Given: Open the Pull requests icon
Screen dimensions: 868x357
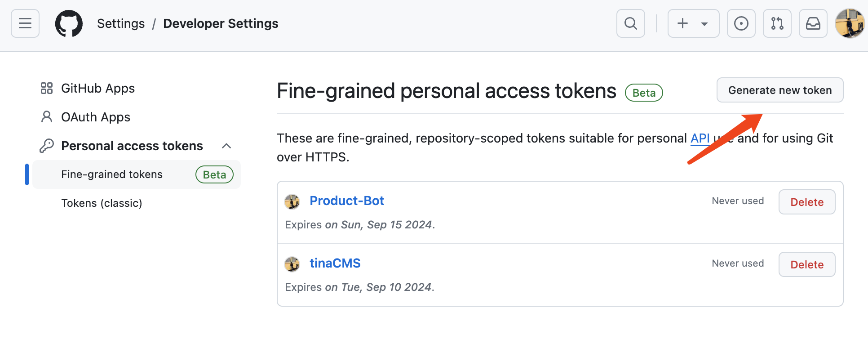Looking at the screenshot, I should point(777,23).
